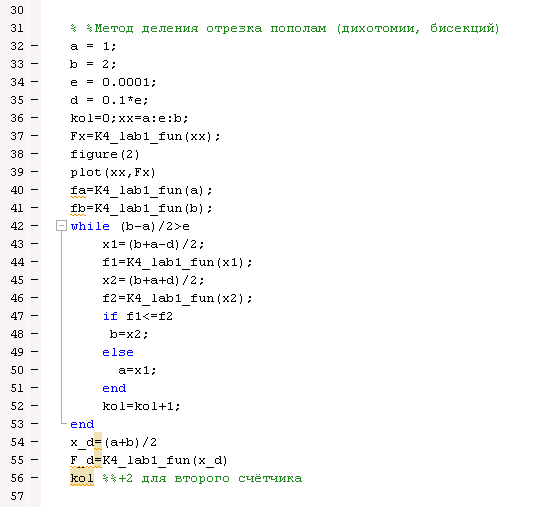Click the 'end' keyword on line 51
Screen dimensions: 548x507
click(x=114, y=388)
